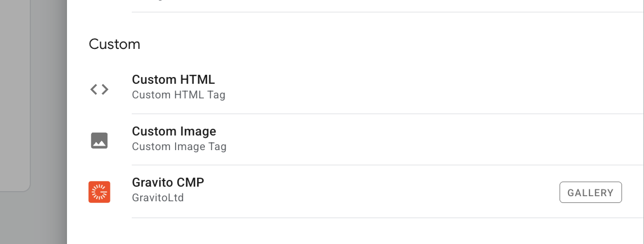This screenshot has height=244, width=644.
Task: Click the "Custom Image" bold title text
Action: pos(174,131)
